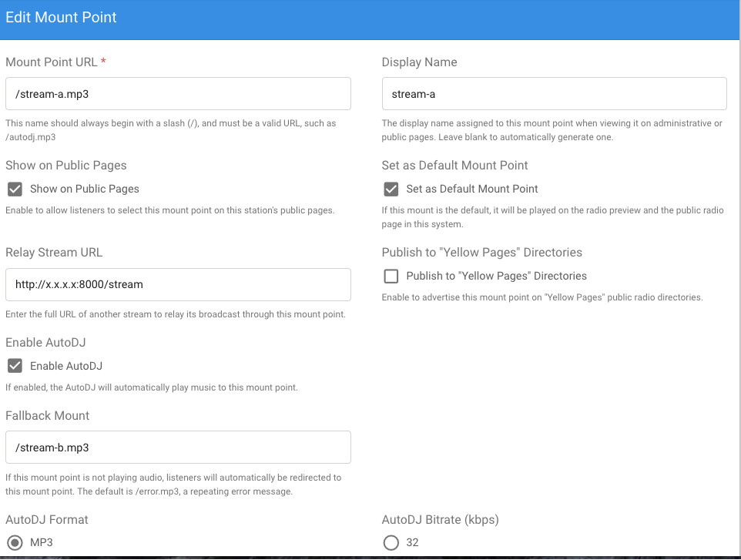Click the help text 'If enabled, the AutoDJ will automatically play'
This screenshot has width=741, height=560.
click(x=152, y=387)
